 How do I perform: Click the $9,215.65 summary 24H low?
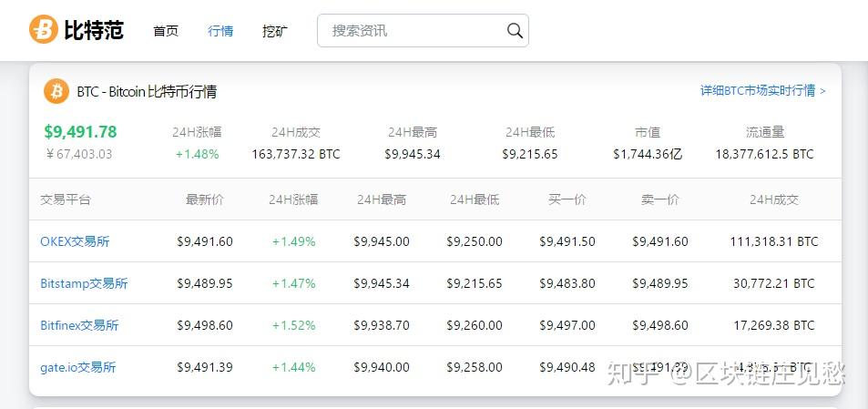point(530,155)
